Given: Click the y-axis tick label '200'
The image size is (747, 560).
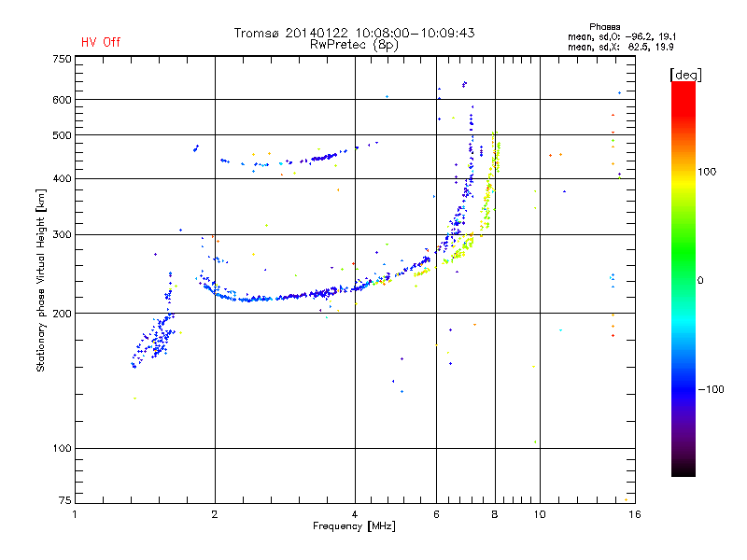Looking at the screenshot, I should (62, 314).
